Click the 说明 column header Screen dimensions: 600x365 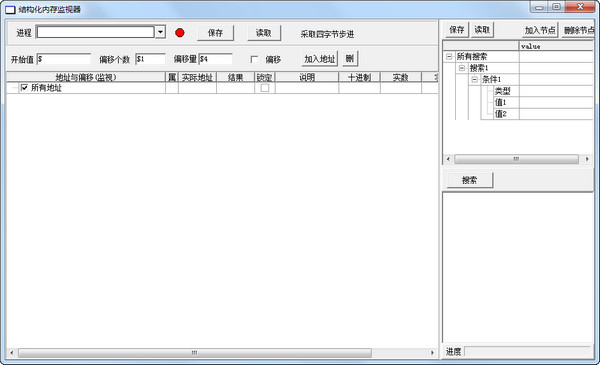coord(307,77)
